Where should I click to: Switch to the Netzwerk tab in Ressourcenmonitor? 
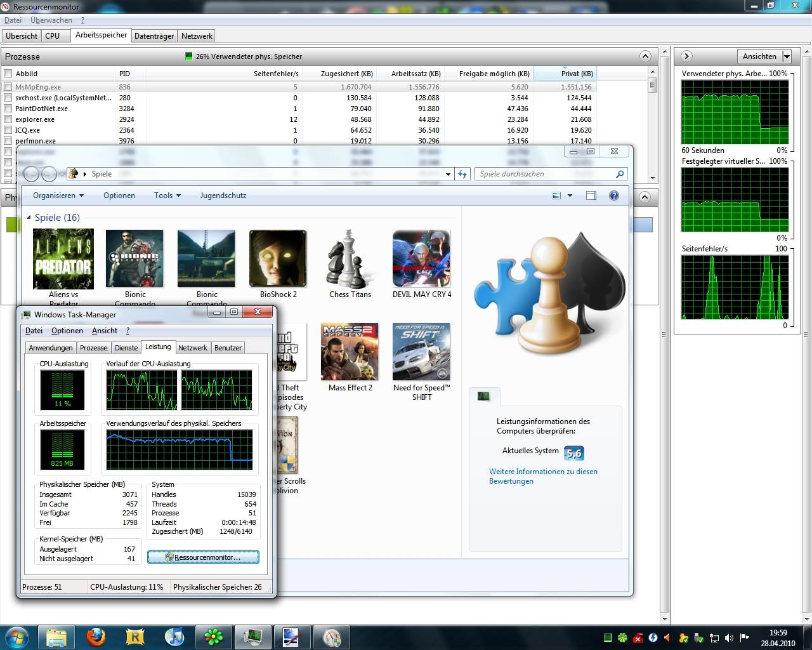click(197, 36)
